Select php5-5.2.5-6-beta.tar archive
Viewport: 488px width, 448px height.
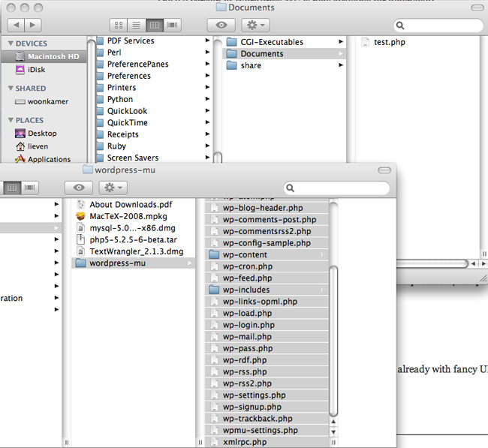pos(133,239)
